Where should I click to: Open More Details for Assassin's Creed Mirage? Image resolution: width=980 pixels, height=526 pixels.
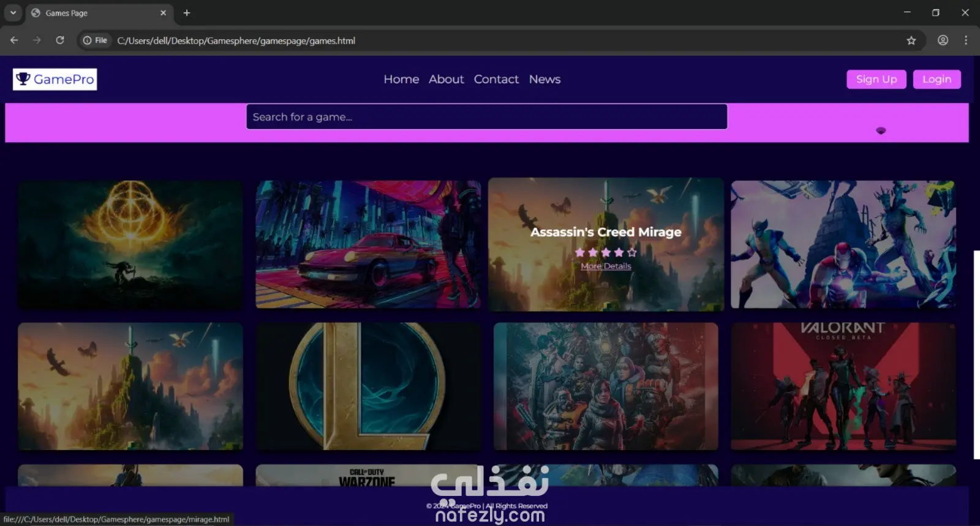606,266
